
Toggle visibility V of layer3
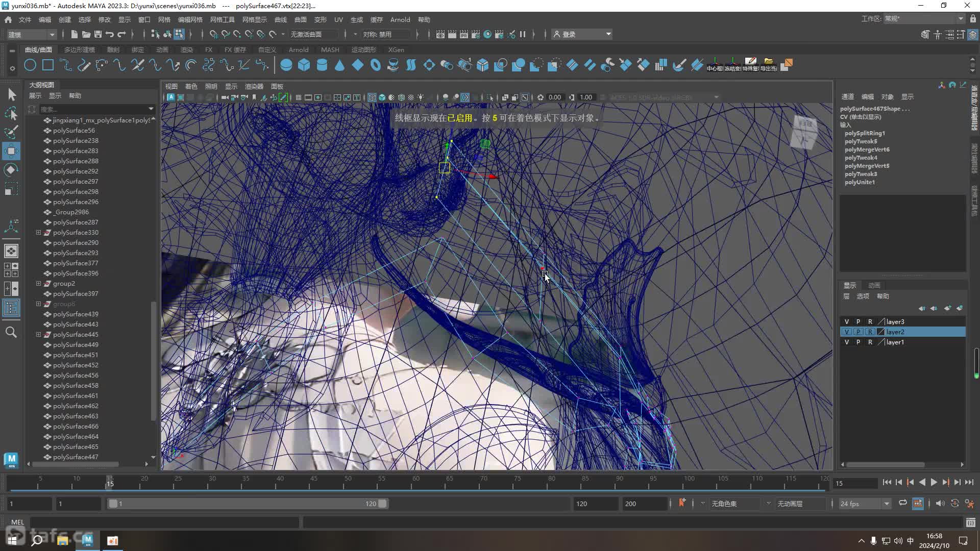847,322
